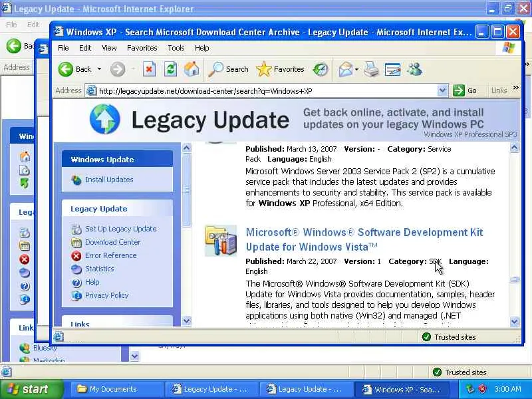Open the Error Reference link
532x399 pixels.
pos(110,255)
